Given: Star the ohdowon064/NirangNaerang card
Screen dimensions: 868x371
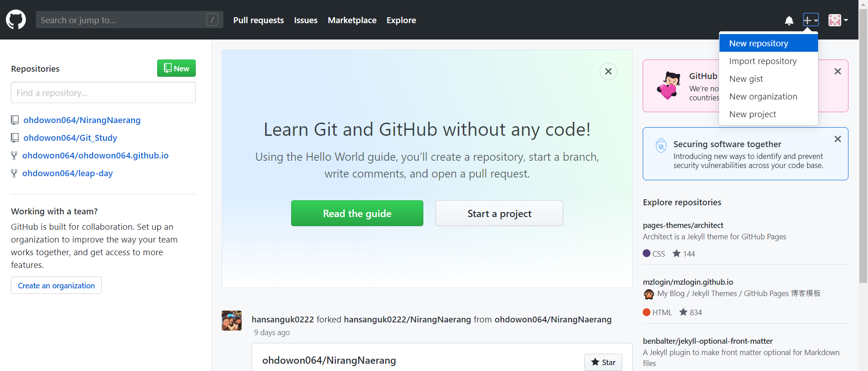Looking at the screenshot, I should tap(603, 362).
